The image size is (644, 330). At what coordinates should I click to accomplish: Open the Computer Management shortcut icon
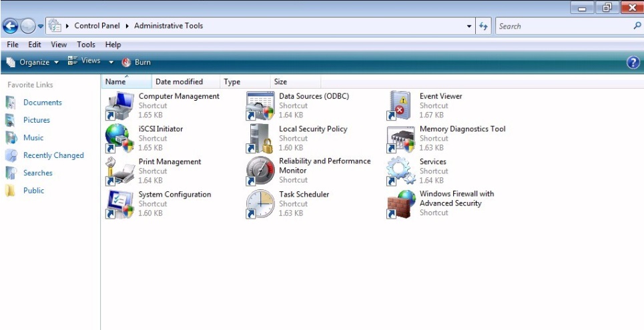pos(120,105)
